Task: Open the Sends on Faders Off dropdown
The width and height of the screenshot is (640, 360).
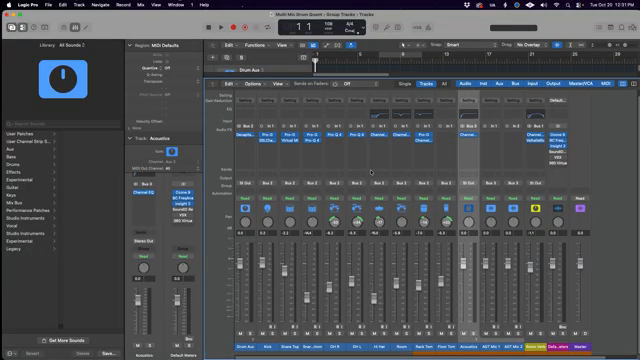Action: coord(360,84)
